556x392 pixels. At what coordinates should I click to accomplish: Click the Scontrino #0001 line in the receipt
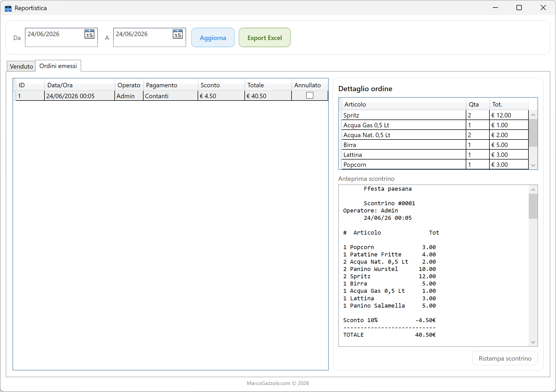(389, 203)
